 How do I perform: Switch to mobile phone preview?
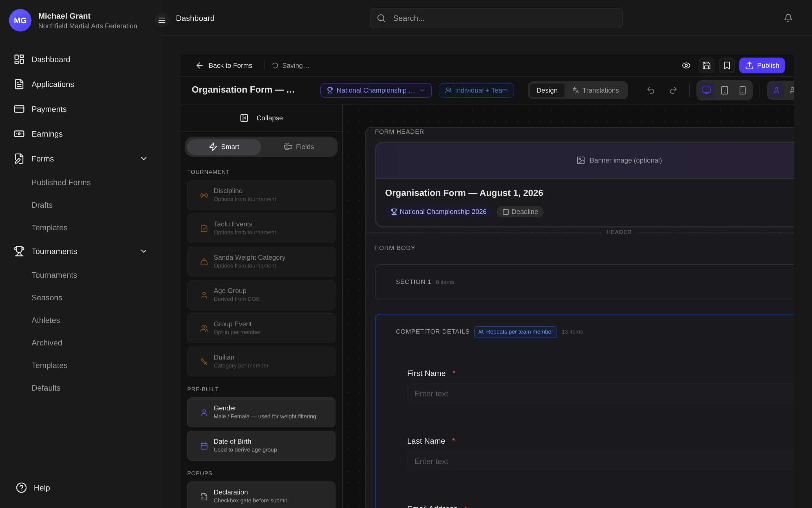click(743, 90)
